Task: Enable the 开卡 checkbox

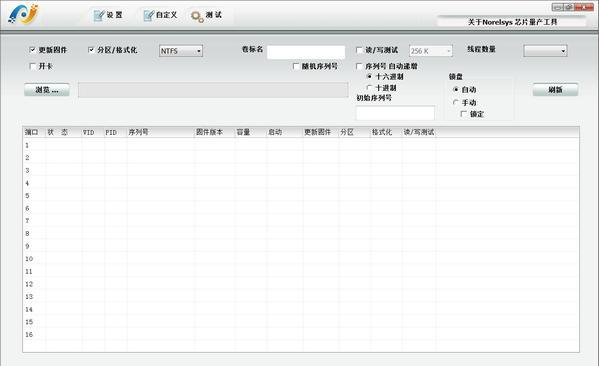Action: pyautogui.click(x=32, y=66)
